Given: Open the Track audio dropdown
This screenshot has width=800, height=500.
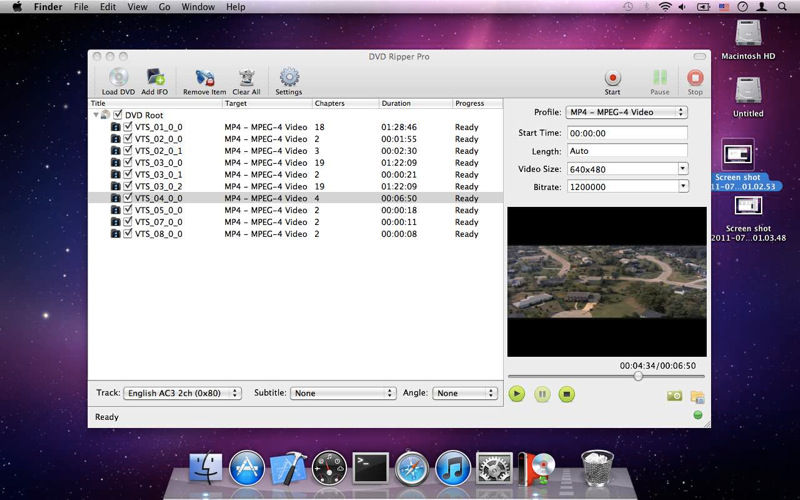Looking at the screenshot, I should 182,393.
